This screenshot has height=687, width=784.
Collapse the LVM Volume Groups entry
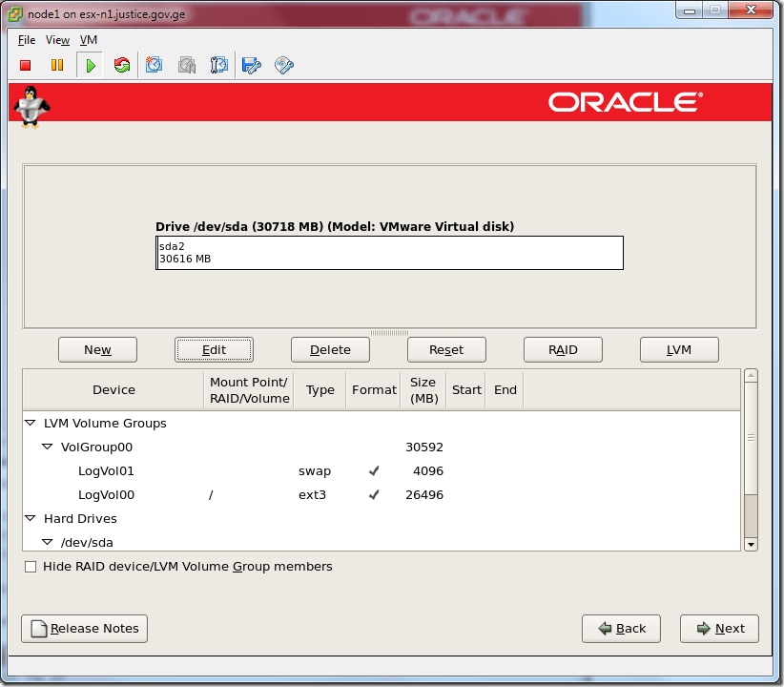(x=30, y=423)
